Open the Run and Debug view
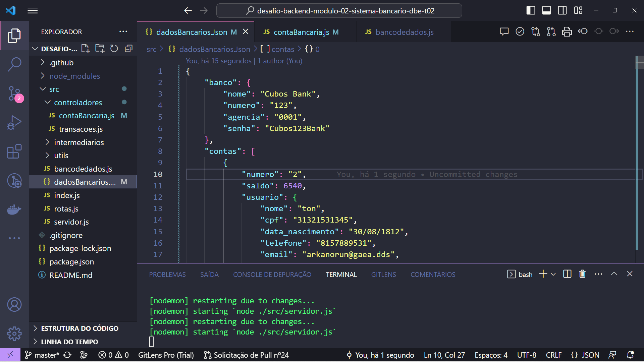Image resolution: width=644 pixels, height=362 pixels. (14, 123)
